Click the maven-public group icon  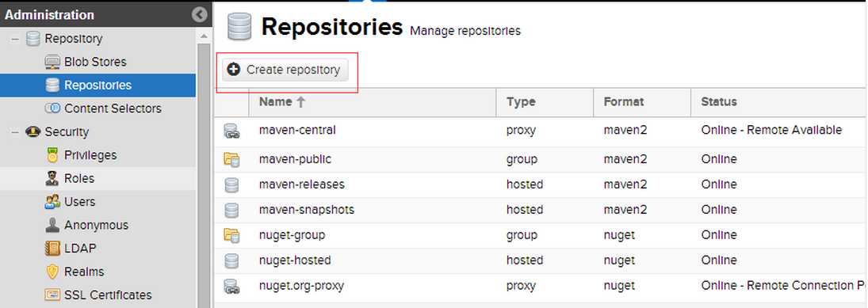(231, 160)
